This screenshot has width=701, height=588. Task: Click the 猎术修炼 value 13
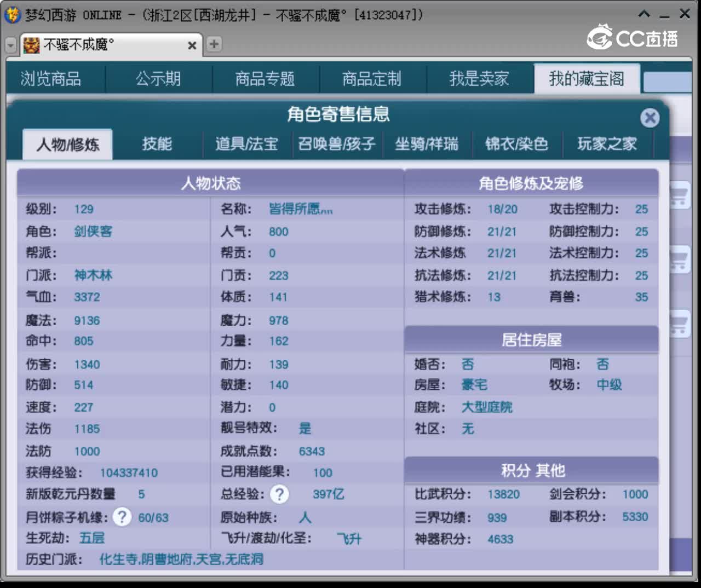[494, 297]
